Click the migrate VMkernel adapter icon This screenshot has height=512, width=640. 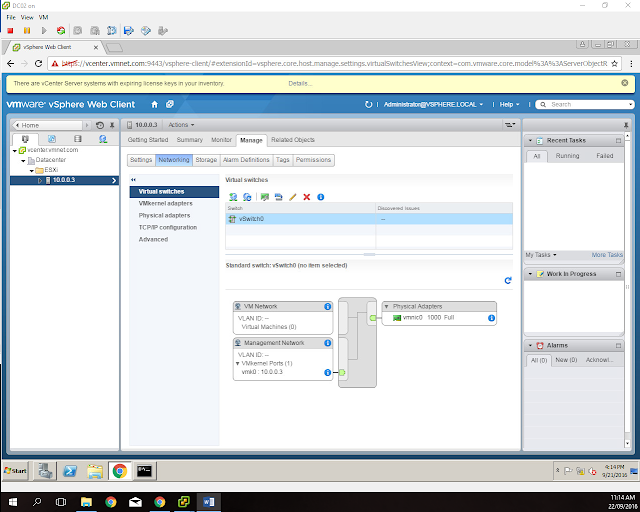tap(279, 197)
